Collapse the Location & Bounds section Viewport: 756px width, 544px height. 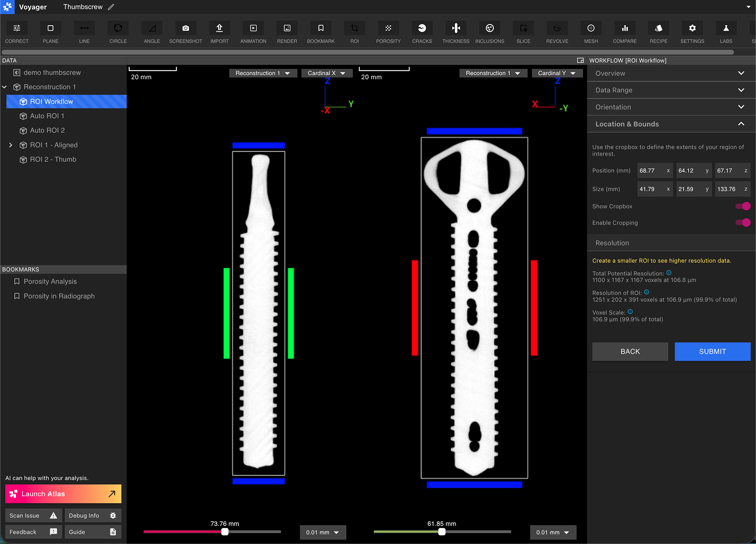671,124
